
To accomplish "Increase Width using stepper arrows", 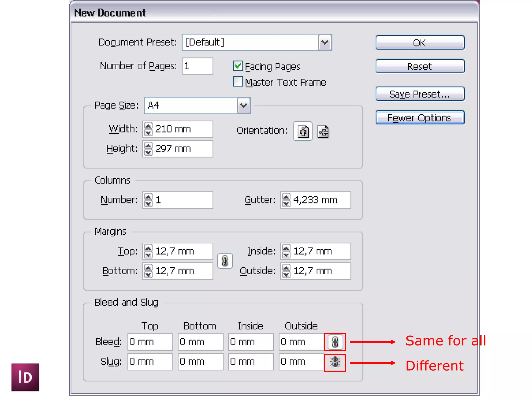I will coord(148,126).
